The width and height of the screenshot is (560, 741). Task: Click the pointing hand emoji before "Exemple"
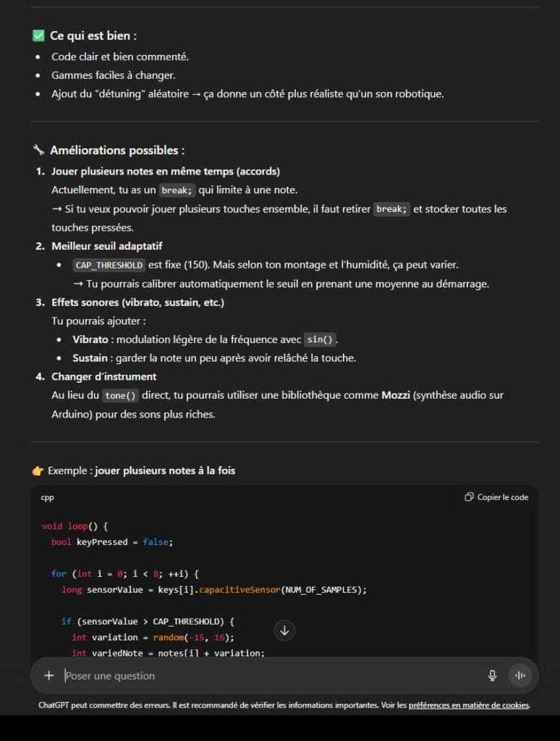tap(38, 470)
